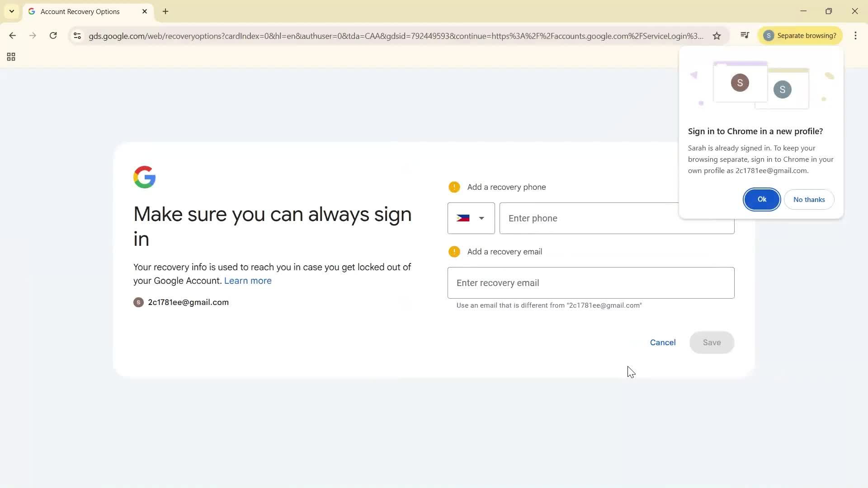Navigate forward using the arrow icon
The width and height of the screenshot is (868, 488).
tap(33, 36)
